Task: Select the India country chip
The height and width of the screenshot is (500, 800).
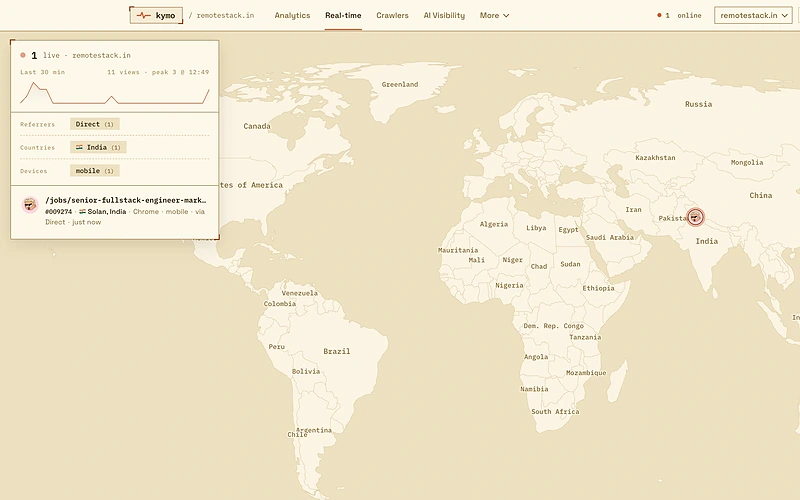Action: 98,147
